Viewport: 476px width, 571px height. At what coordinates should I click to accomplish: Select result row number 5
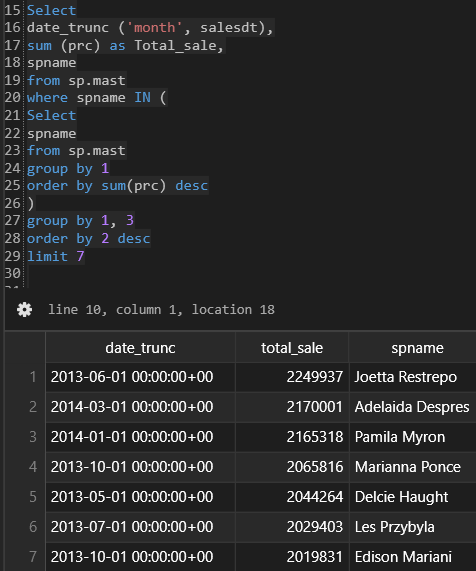tap(33, 497)
